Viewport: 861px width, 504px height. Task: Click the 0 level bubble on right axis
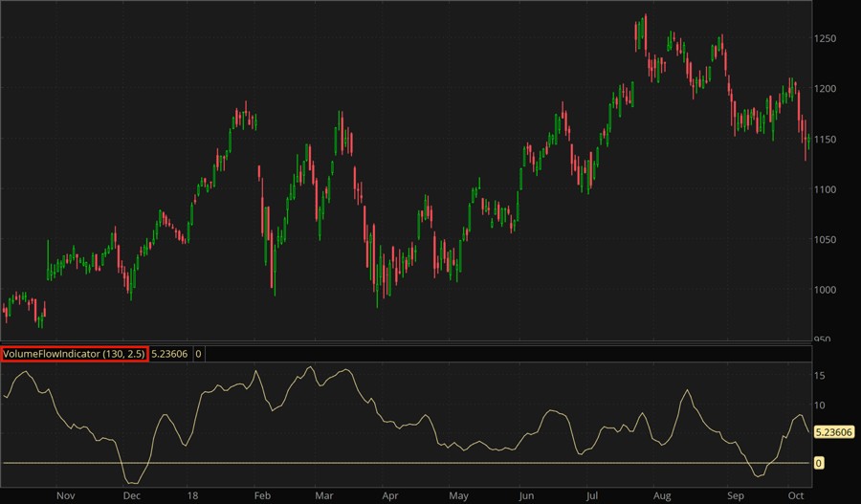tap(819, 463)
